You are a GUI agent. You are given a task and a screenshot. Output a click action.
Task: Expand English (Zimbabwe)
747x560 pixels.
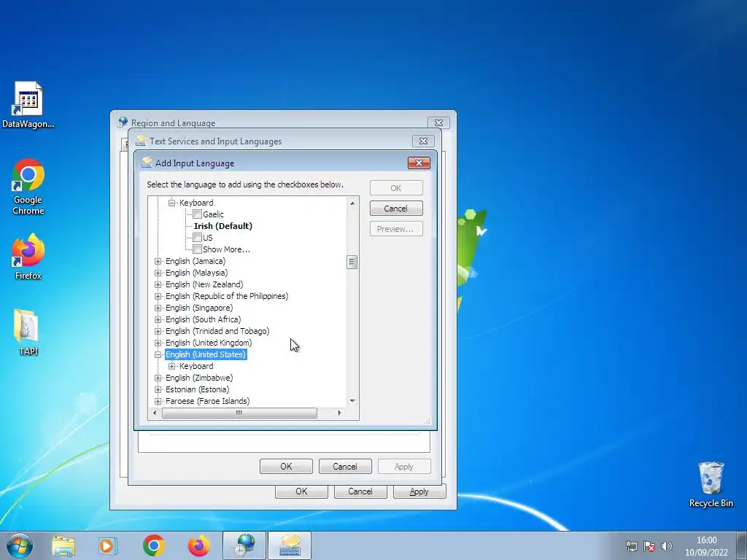(158, 378)
